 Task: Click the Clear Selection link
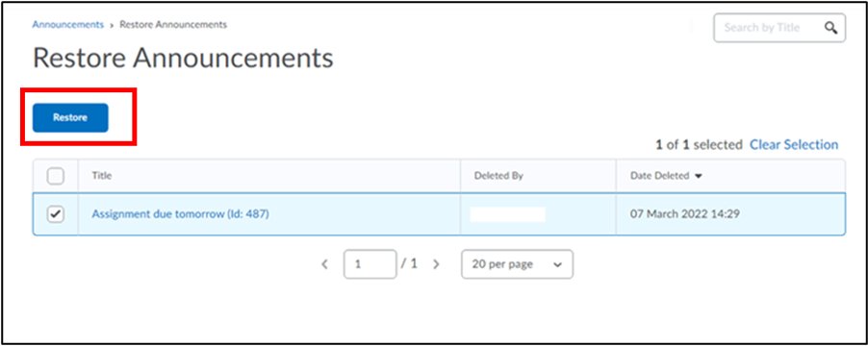point(794,145)
